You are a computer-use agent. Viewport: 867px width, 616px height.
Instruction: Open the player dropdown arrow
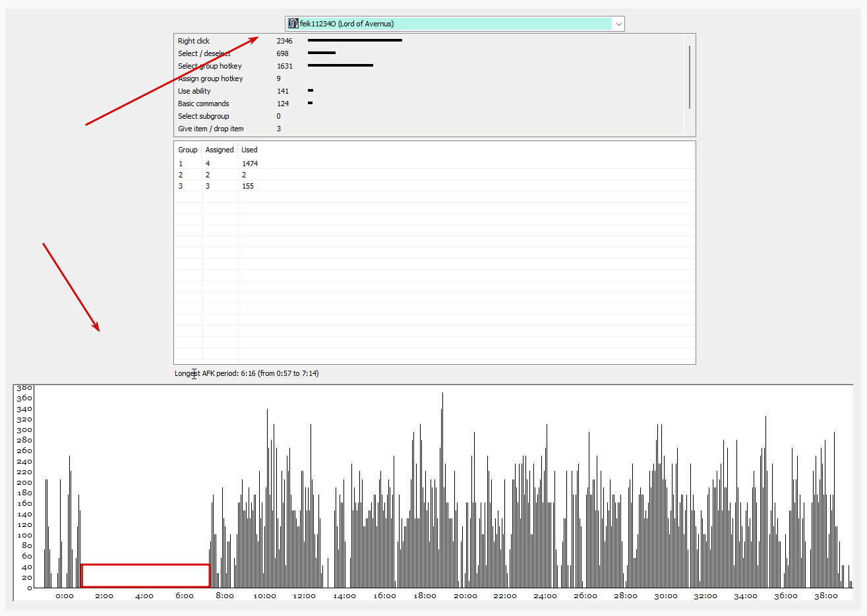618,24
